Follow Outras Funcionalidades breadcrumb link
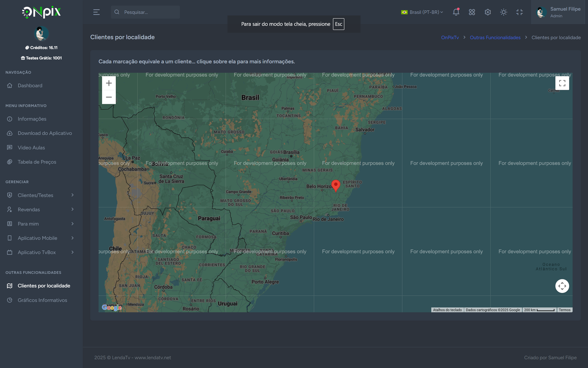The width and height of the screenshot is (588, 368). coord(495,38)
